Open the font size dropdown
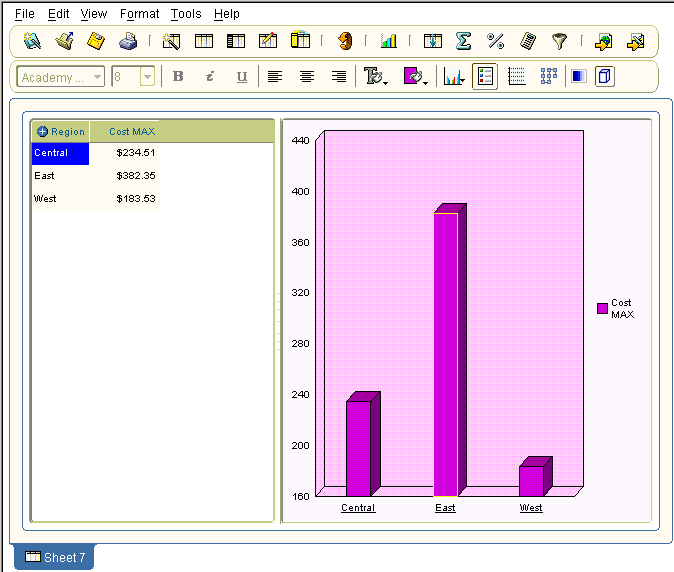The image size is (674, 572). tap(147, 77)
